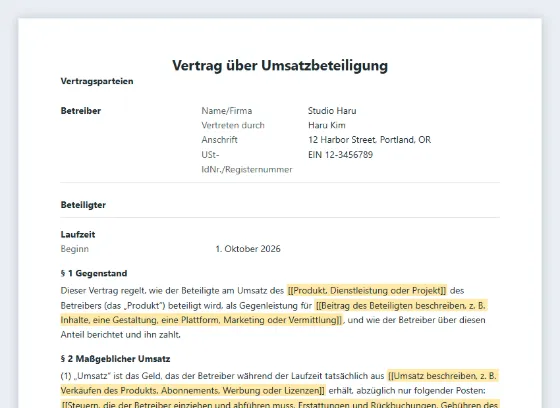Screen dimensions: 560x408
Task: Edit the "12 Harbor Street, Portland, OR" address
Action: (x=370, y=140)
